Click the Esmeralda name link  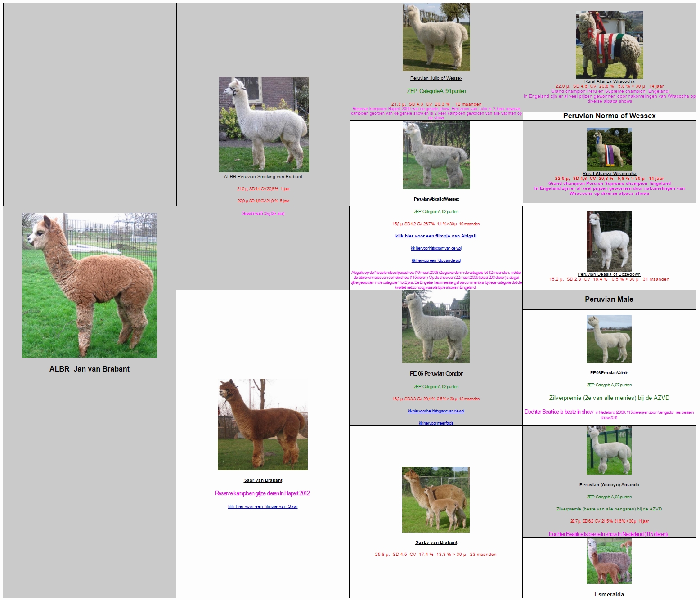609,595
